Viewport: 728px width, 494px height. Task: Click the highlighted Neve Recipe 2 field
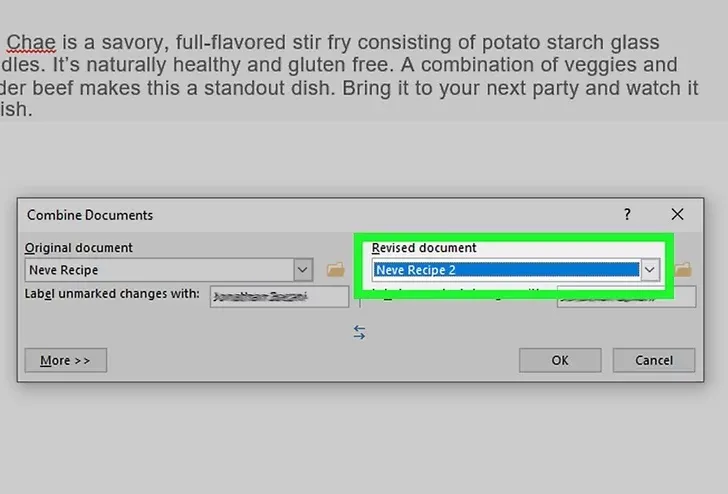click(x=507, y=270)
